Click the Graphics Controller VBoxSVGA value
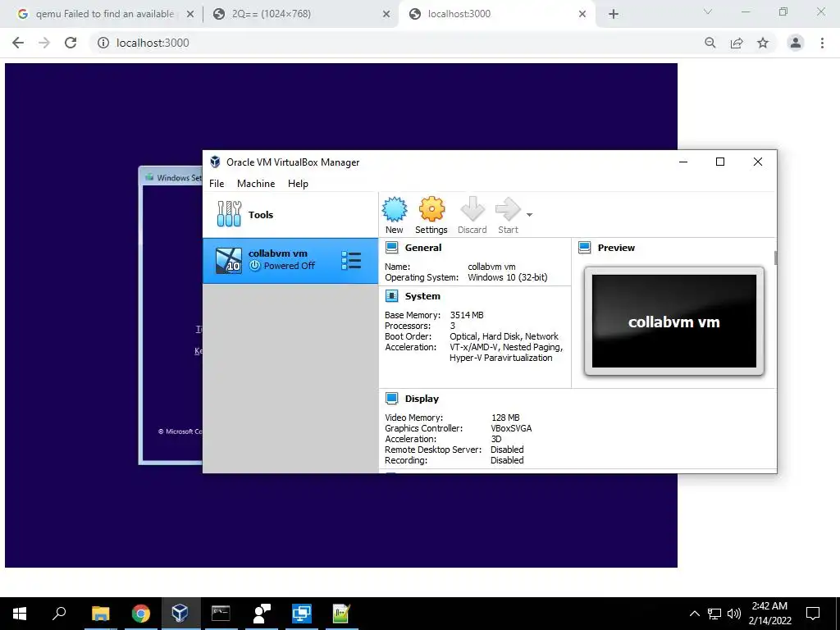 [511, 428]
